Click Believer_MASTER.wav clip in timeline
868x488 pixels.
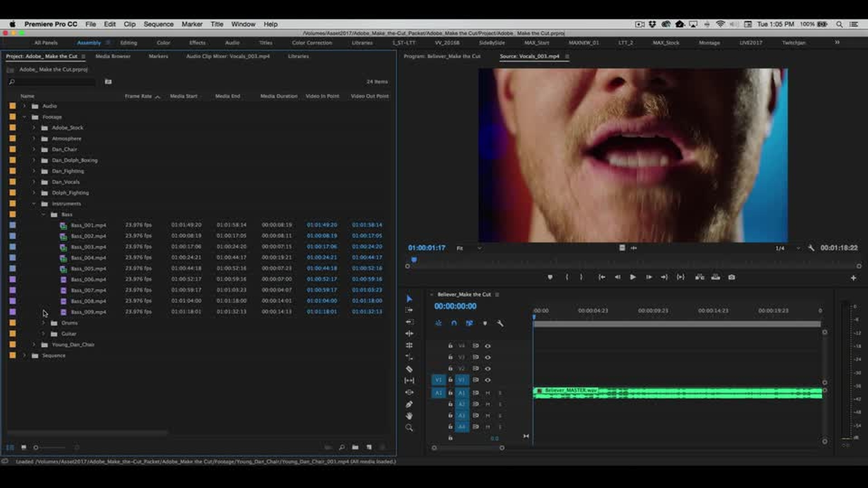pyautogui.click(x=678, y=393)
